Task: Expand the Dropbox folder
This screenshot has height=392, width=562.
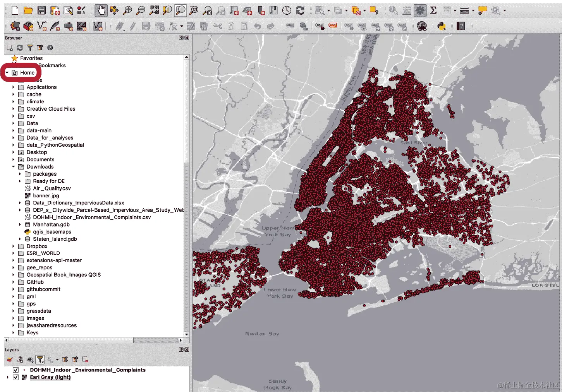Action: [14, 246]
